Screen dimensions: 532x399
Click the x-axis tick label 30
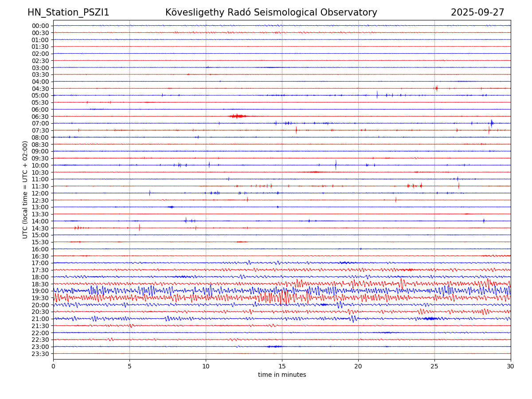pyautogui.click(x=511, y=366)
